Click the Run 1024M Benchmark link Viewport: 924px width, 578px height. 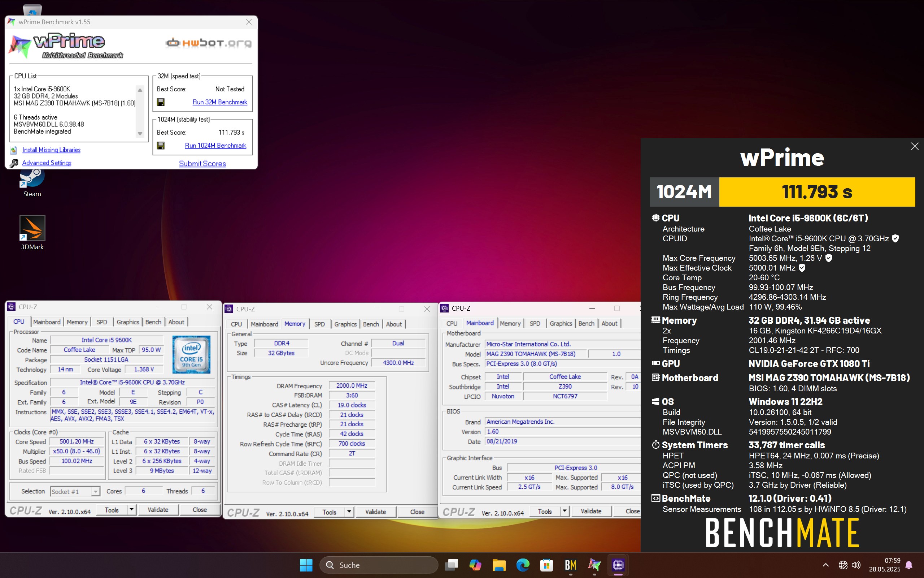pos(215,146)
